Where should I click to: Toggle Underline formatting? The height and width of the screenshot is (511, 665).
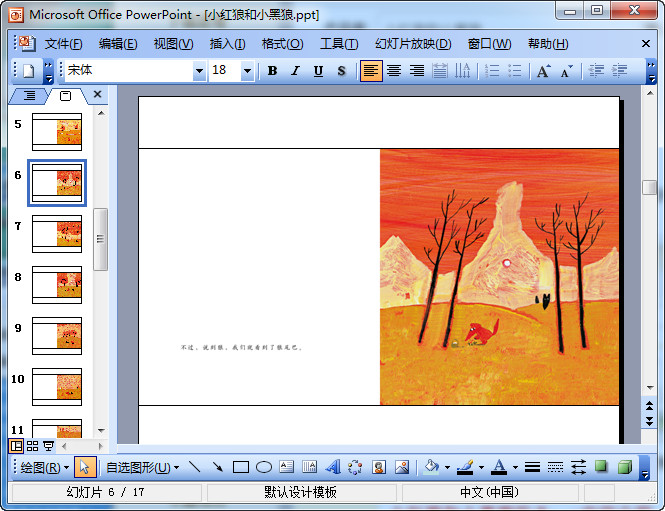click(x=319, y=71)
